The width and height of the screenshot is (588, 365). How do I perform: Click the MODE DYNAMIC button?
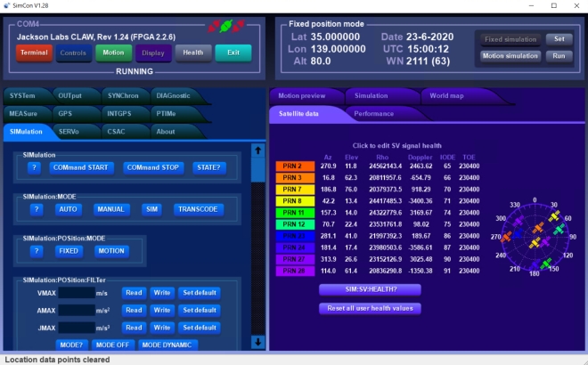point(167,345)
